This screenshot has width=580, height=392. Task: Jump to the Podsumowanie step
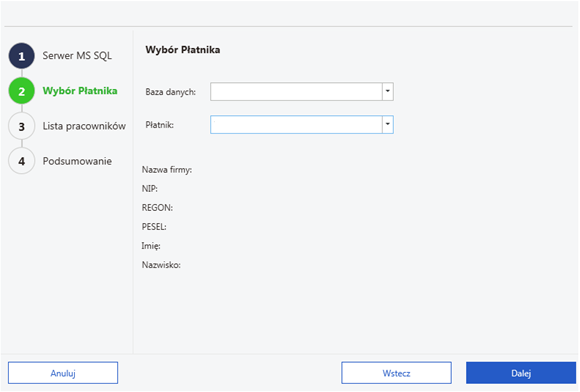tap(77, 161)
